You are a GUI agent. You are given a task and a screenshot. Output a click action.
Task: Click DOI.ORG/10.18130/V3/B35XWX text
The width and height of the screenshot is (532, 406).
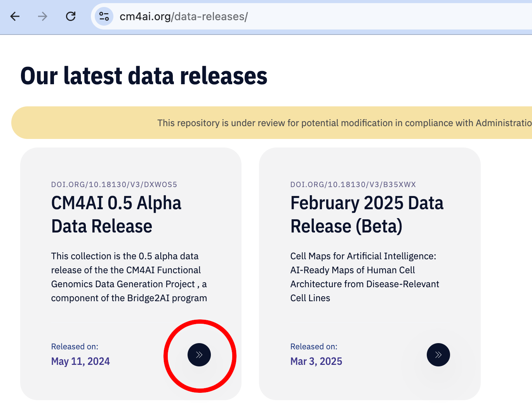[x=353, y=184]
